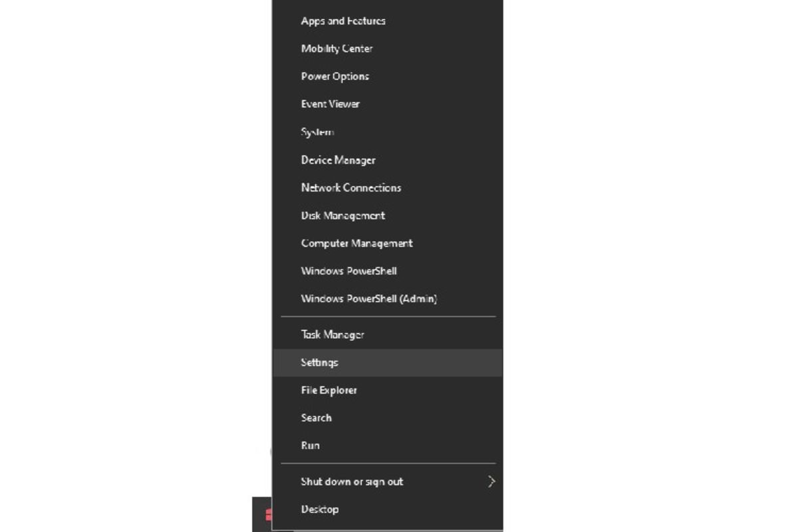
Task: Open File Explorer
Action: [329, 390]
